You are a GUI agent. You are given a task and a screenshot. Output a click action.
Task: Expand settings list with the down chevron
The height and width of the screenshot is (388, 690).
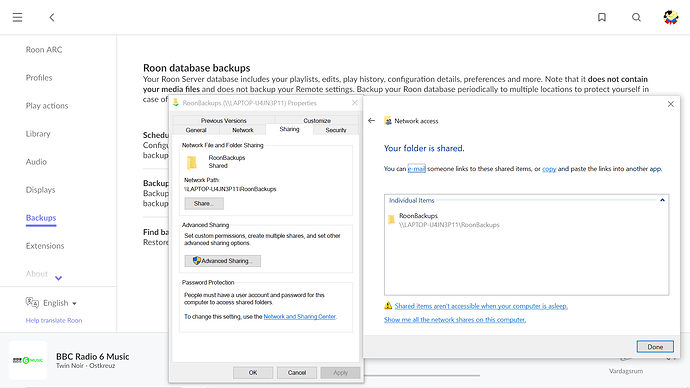pos(59,278)
